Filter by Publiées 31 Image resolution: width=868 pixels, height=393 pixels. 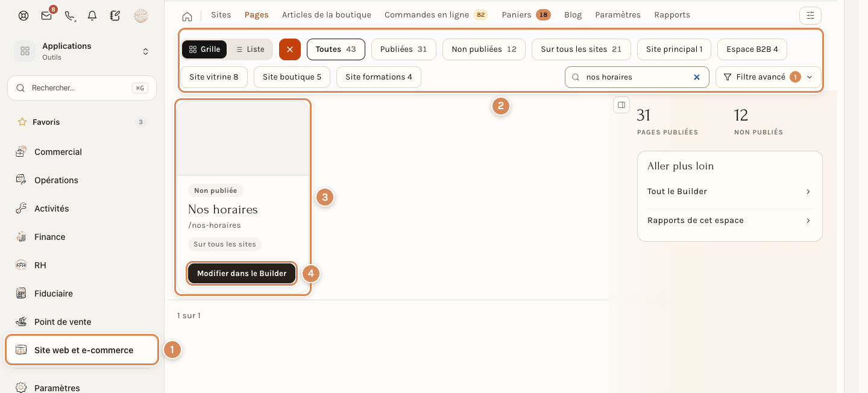[403, 49]
